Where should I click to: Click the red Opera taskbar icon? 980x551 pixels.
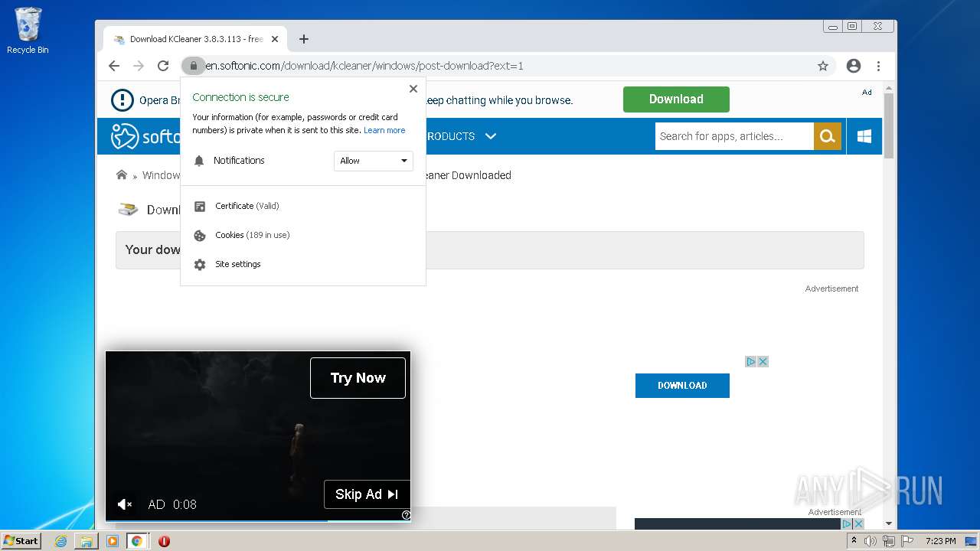pyautogui.click(x=164, y=541)
